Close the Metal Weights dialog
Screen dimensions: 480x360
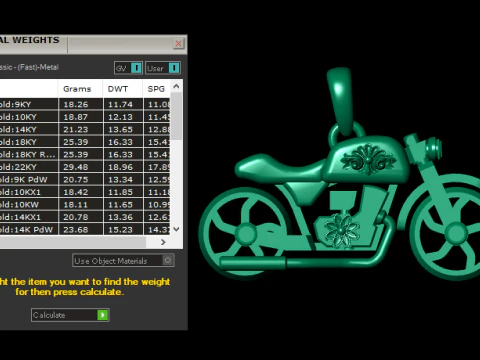[x=179, y=43]
